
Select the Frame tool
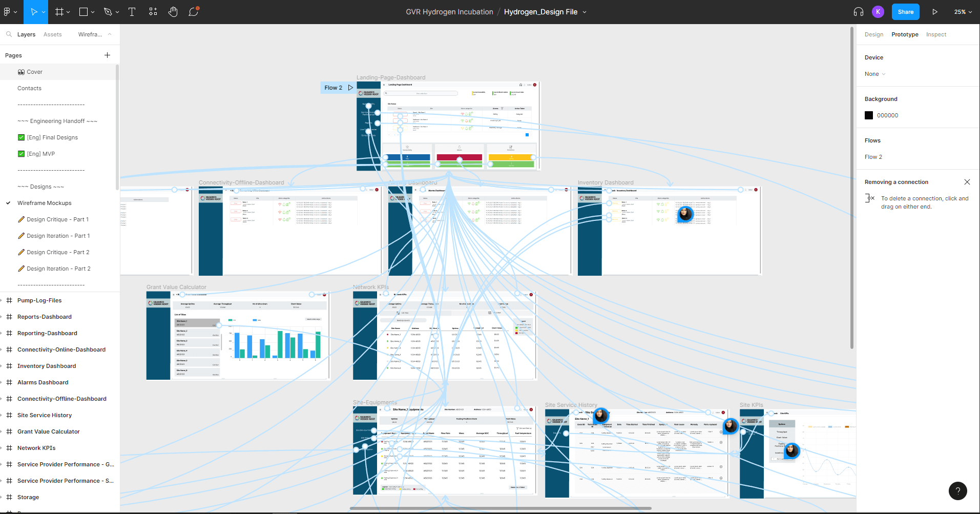tap(59, 12)
